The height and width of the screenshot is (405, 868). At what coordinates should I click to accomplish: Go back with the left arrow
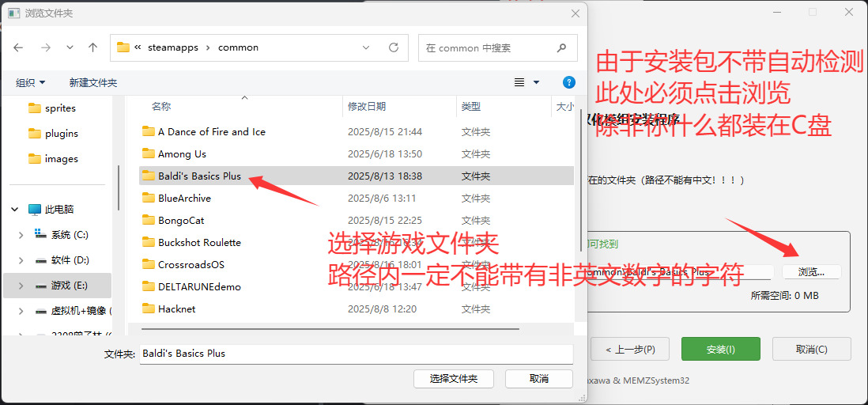18,47
